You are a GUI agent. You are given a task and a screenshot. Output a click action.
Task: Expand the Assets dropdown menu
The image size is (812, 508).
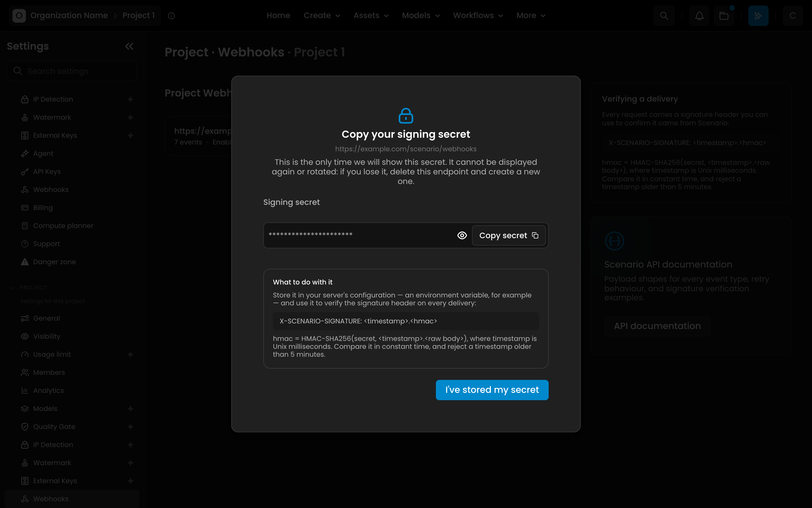point(371,16)
